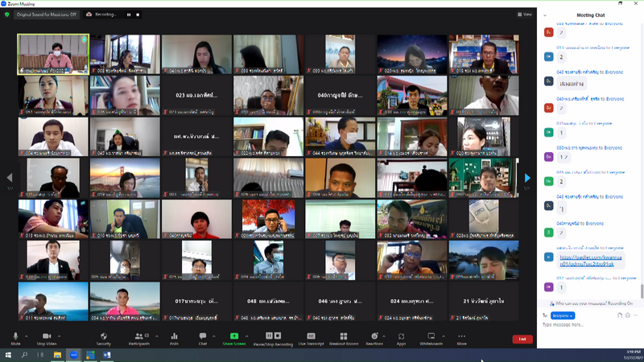Screen dimensions: 644x362
Task: Open the padlet.com link in chat
Action: [x=590, y=261]
